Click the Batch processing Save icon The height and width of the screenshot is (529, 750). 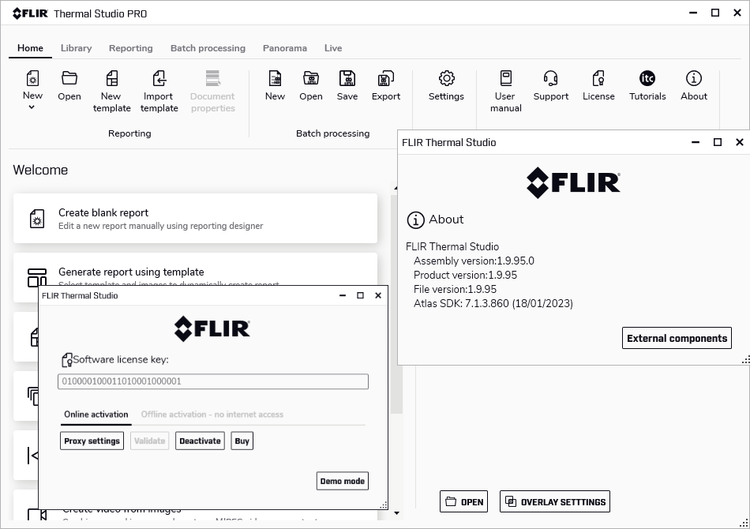point(347,78)
